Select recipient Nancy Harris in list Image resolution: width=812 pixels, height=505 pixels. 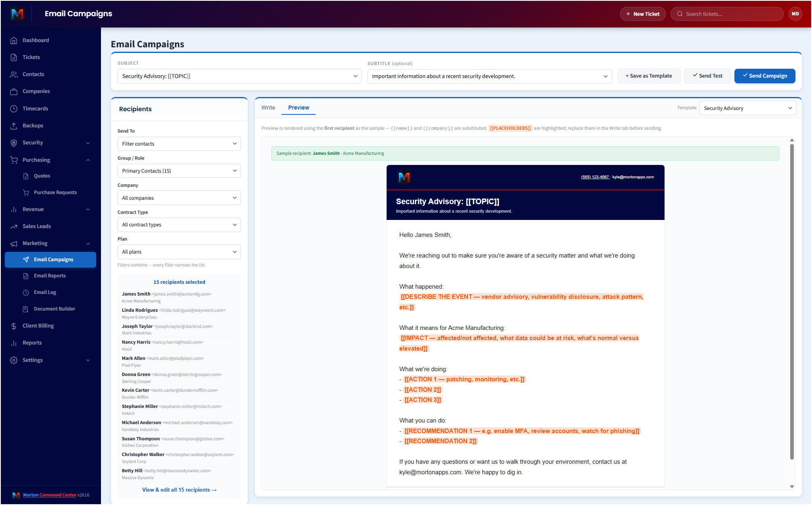(x=179, y=345)
